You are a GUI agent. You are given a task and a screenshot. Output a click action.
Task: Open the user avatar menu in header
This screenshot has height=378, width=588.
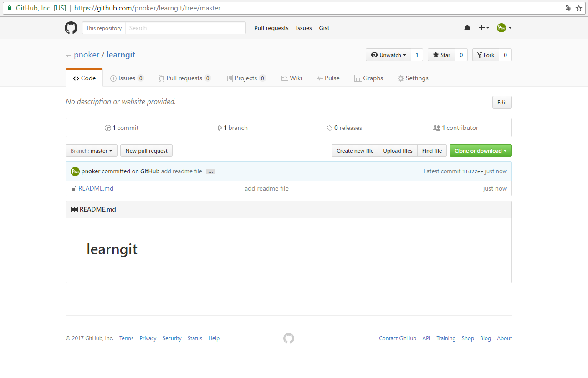[504, 28]
